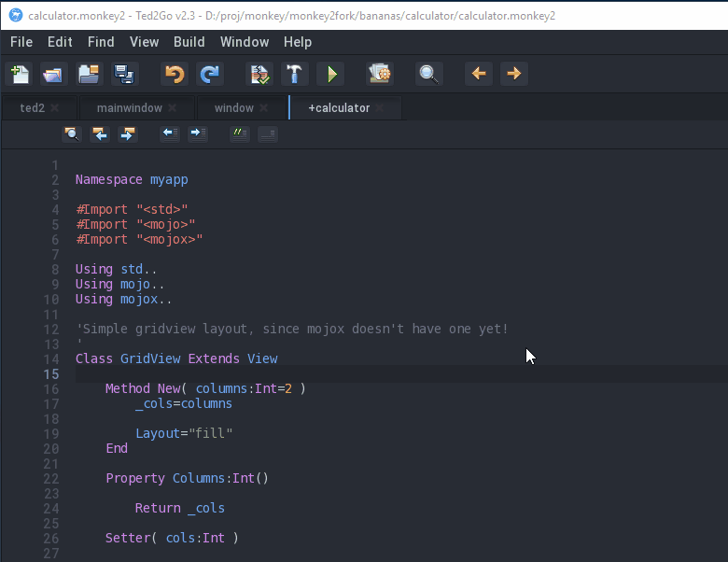Undo the last edit
The width and height of the screenshot is (728, 562).
tap(174, 74)
